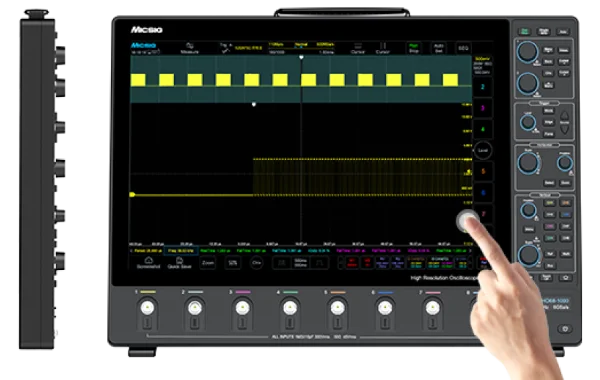Toggle the green CH4 hardware key
Viewport: 600px width, 380px height.
[x=549, y=238]
